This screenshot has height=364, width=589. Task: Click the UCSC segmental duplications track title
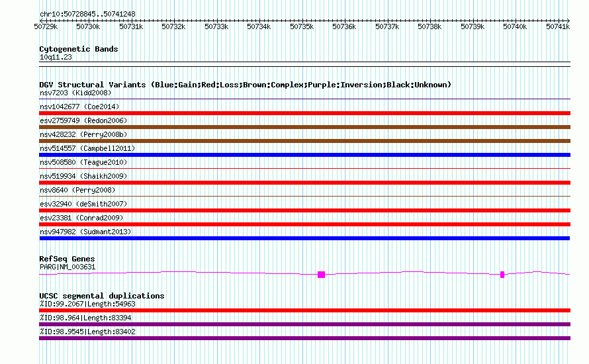(102, 296)
